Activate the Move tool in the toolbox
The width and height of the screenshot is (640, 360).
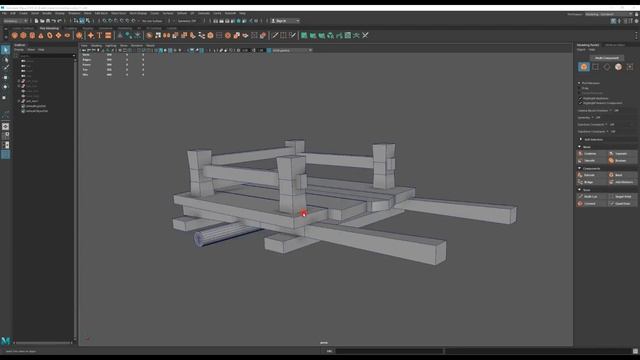(x=5, y=78)
